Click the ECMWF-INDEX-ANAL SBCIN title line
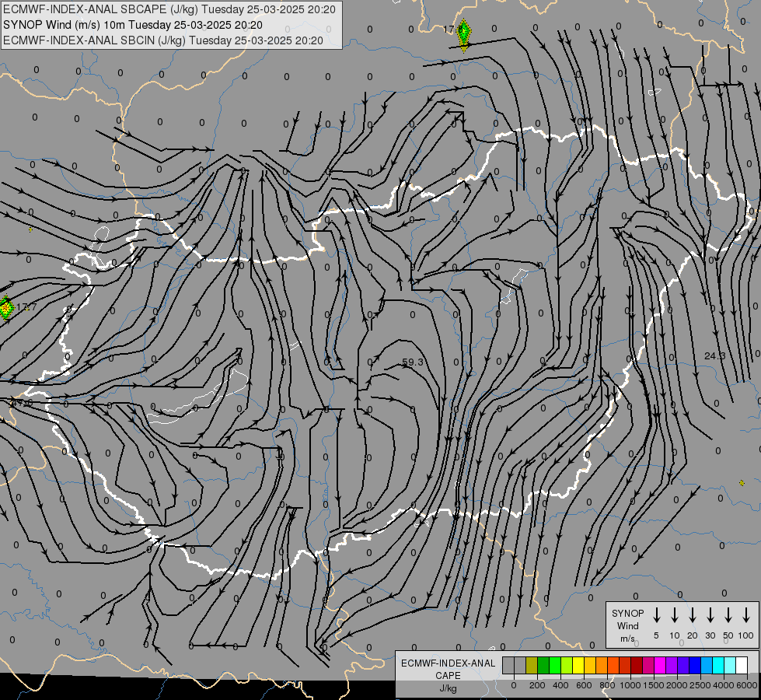The height and width of the screenshot is (700, 761). 163,40
